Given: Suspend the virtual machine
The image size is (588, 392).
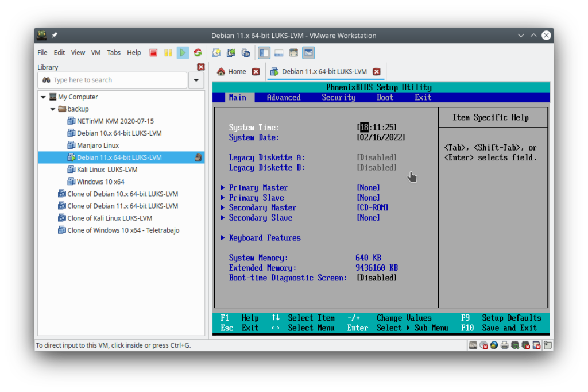Looking at the screenshot, I should click(x=168, y=52).
